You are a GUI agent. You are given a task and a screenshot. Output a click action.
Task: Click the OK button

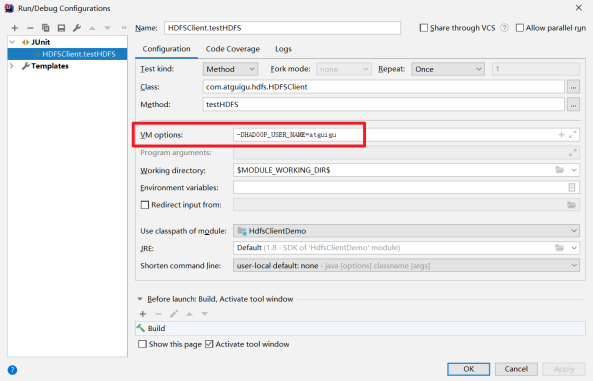(469, 369)
